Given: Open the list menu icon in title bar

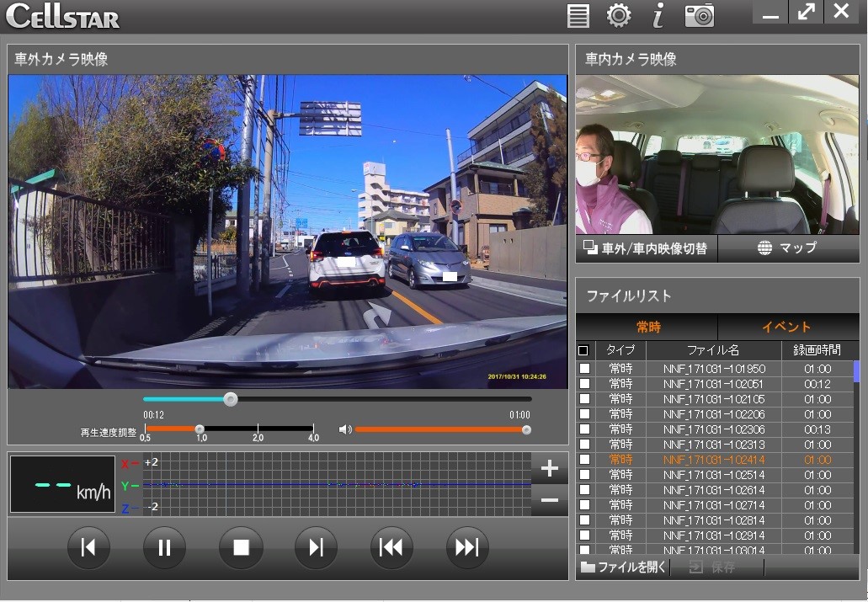Looking at the screenshot, I should [x=578, y=16].
